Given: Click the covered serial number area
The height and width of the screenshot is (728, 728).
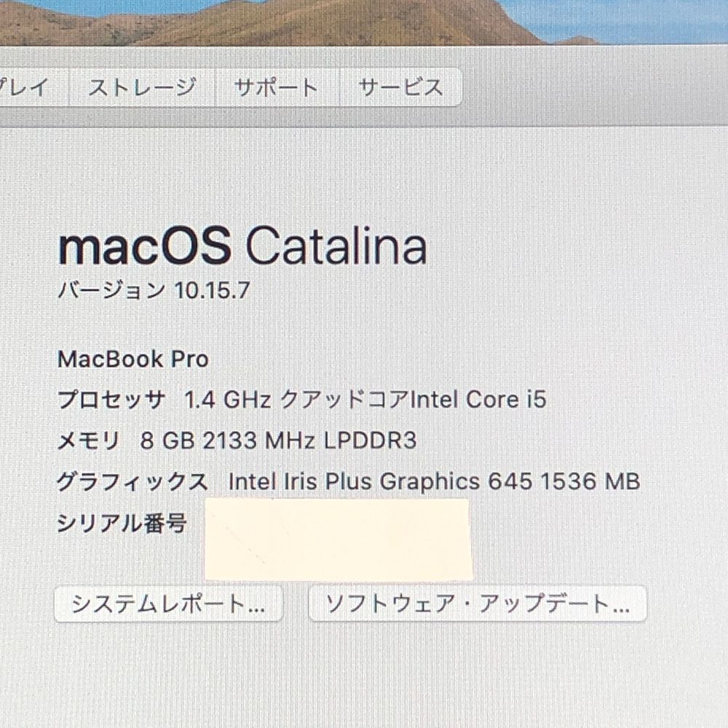Looking at the screenshot, I should [339, 539].
